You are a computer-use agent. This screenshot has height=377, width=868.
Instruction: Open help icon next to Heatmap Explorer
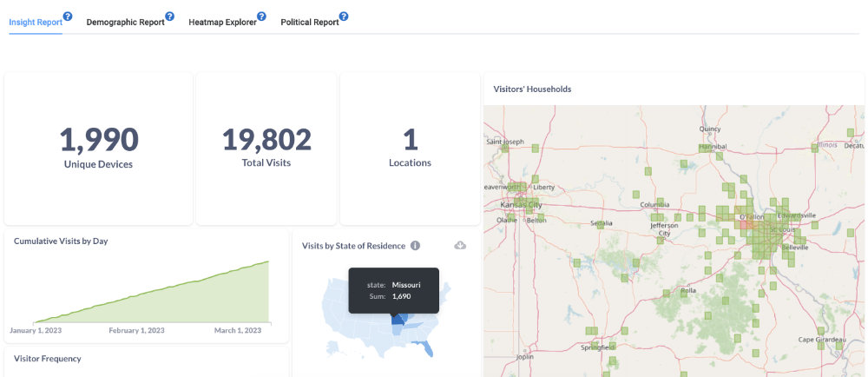click(x=262, y=17)
